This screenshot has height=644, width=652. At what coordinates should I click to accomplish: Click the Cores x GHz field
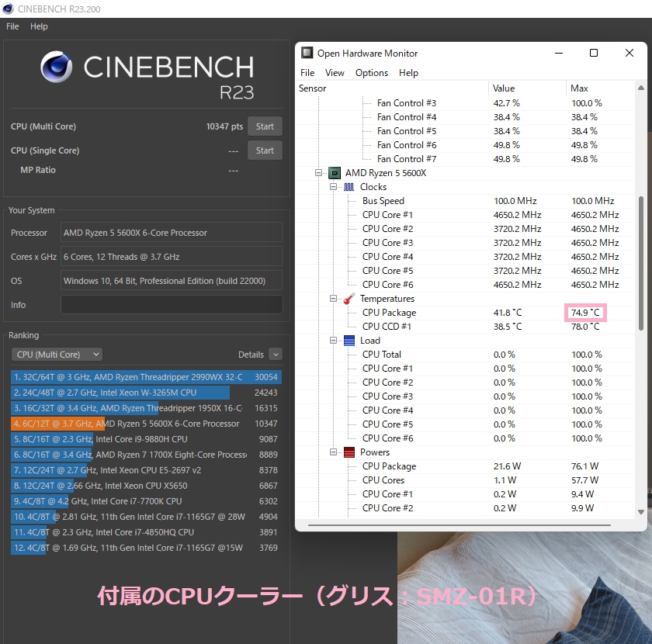172,257
